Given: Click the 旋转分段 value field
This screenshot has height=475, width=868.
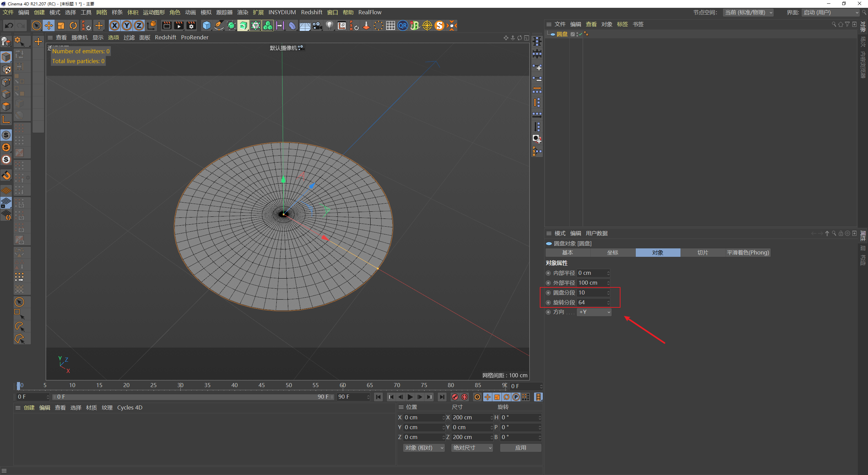Looking at the screenshot, I should (x=592, y=302).
